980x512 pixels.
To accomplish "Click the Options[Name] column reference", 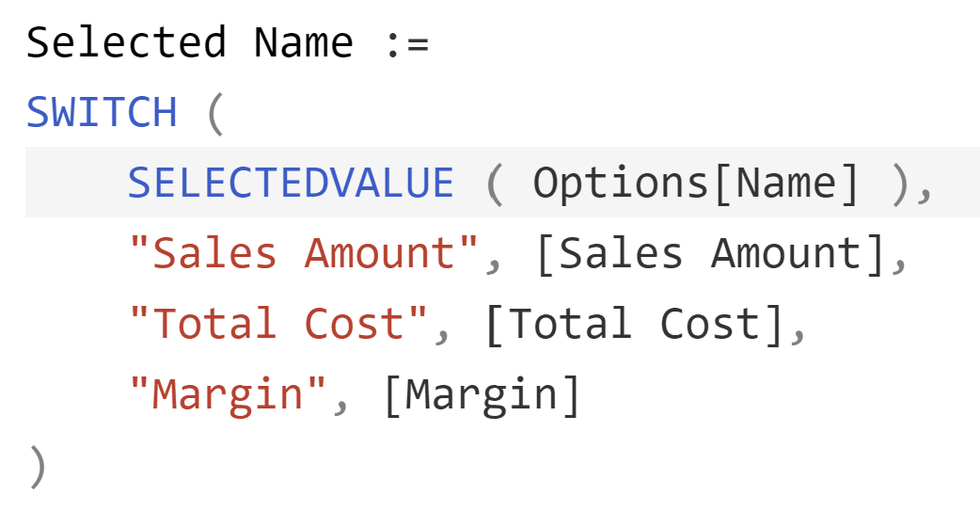I will coord(696,184).
